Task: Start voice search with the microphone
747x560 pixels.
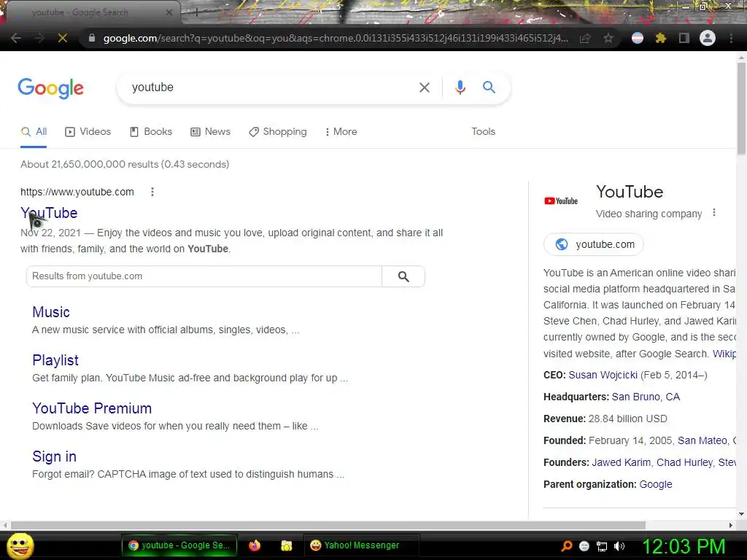Action: tap(460, 87)
